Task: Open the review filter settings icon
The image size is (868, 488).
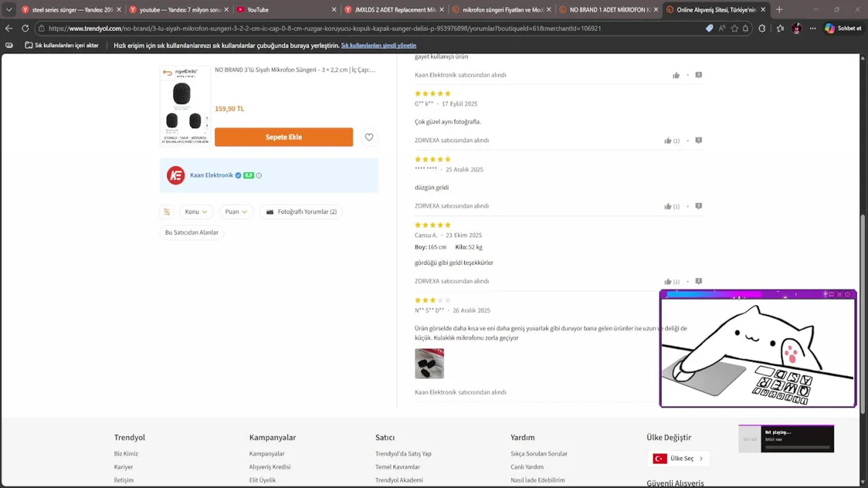Action: (x=167, y=211)
